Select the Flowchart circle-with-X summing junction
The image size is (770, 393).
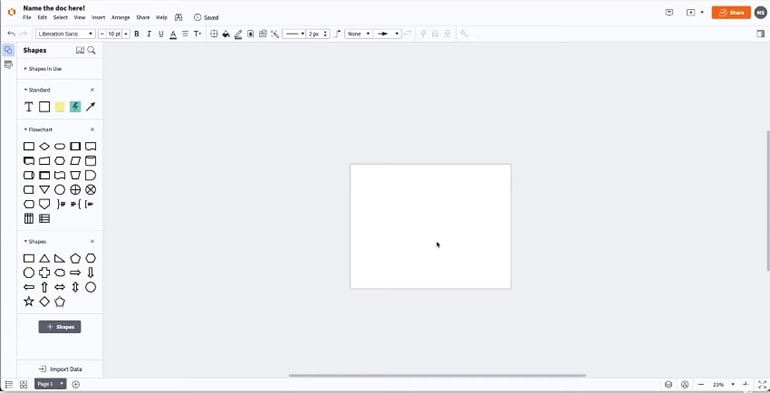coord(90,190)
